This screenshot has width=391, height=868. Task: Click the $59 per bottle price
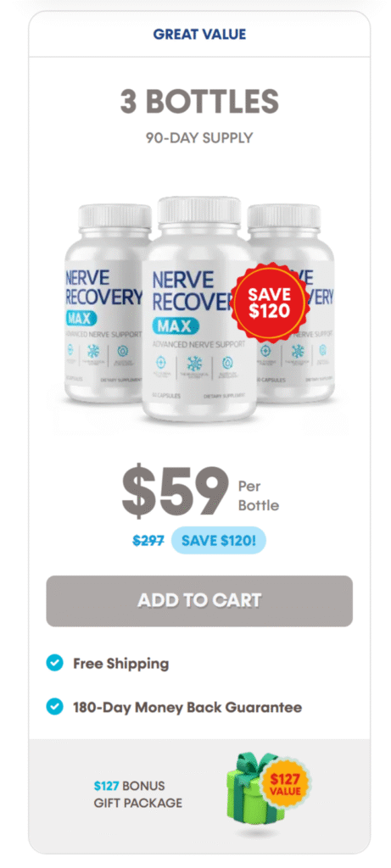(200, 491)
